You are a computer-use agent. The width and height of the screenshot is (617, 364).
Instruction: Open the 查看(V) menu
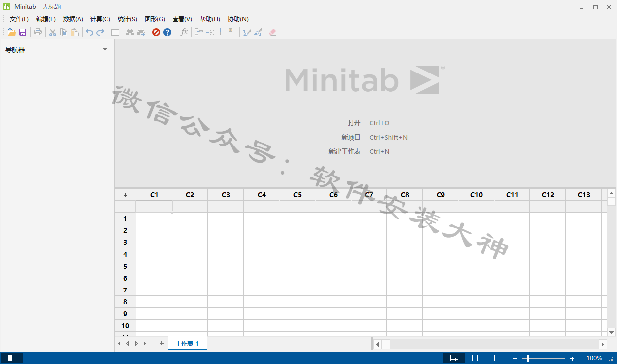click(182, 19)
